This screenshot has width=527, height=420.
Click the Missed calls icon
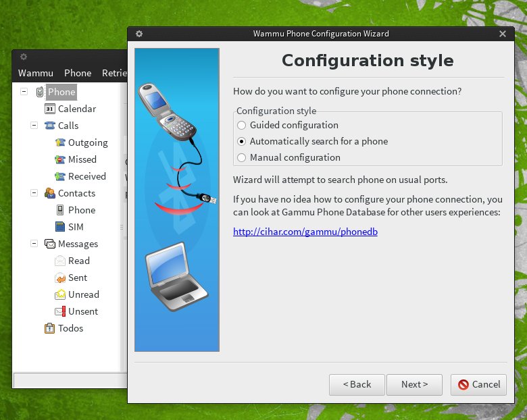coord(60,159)
